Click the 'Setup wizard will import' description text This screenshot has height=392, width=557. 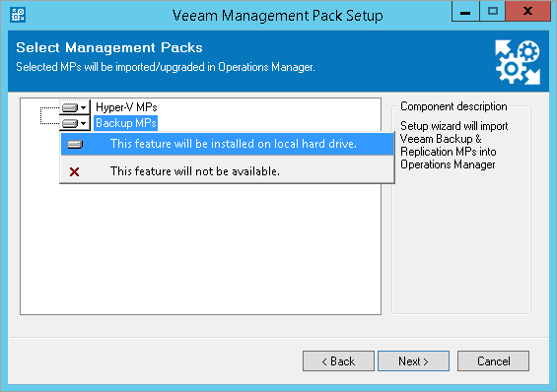point(454,145)
